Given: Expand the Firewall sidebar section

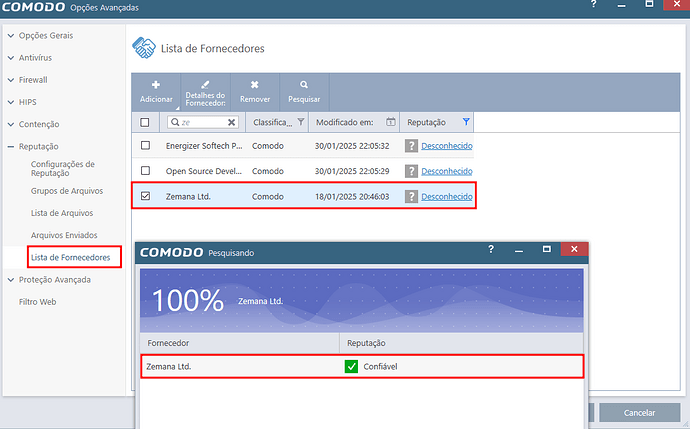Looking at the screenshot, I should (11, 79).
